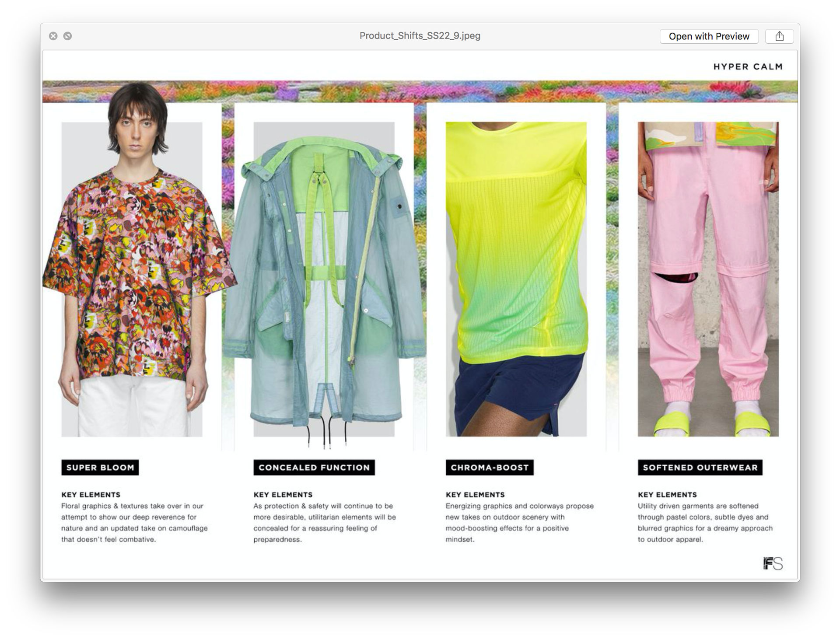Click KEY ELEMENTS under Chroma-Boost
The width and height of the screenshot is (840, 639).
coord(475,495)
